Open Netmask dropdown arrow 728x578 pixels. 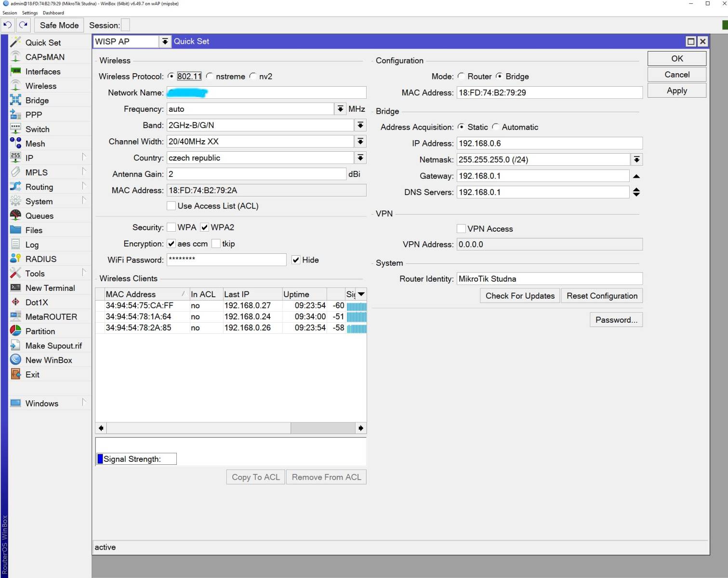636,159
